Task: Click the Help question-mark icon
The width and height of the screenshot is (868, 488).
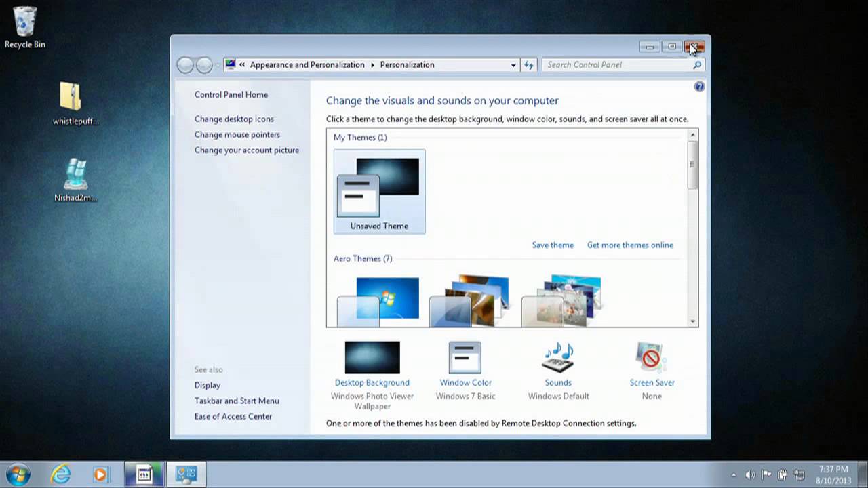Action: [699, 87]
